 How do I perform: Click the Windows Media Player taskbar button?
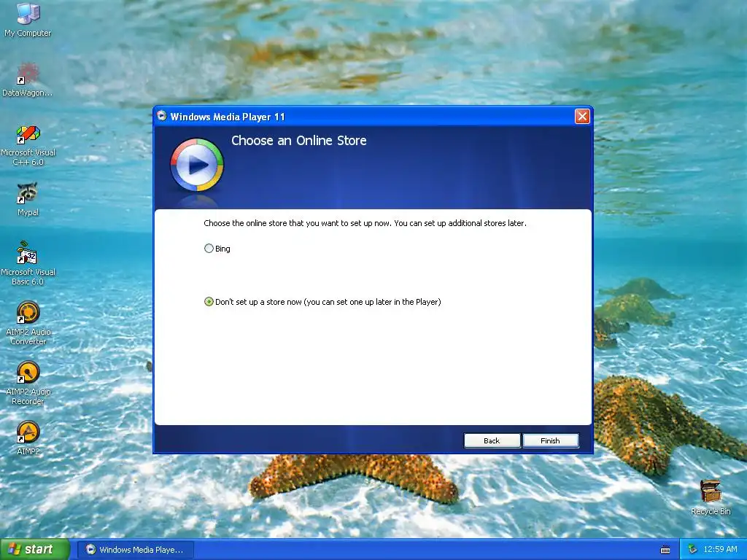[x=135, y=550]
